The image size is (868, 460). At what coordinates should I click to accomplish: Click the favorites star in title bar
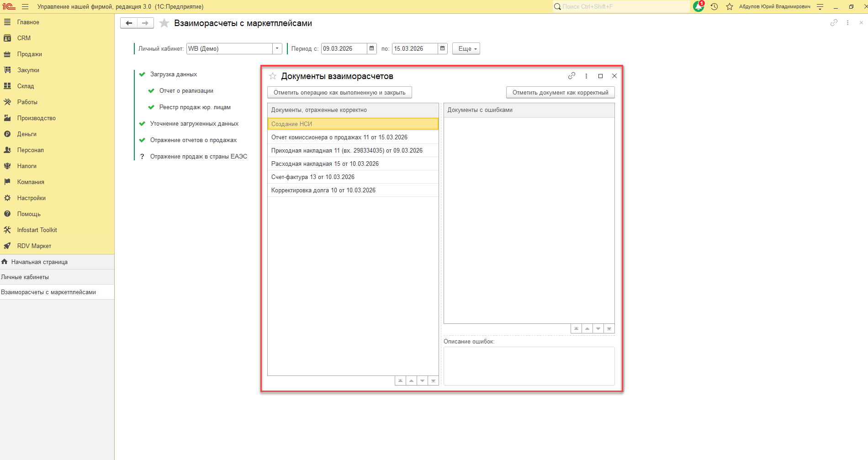point(730,6)
